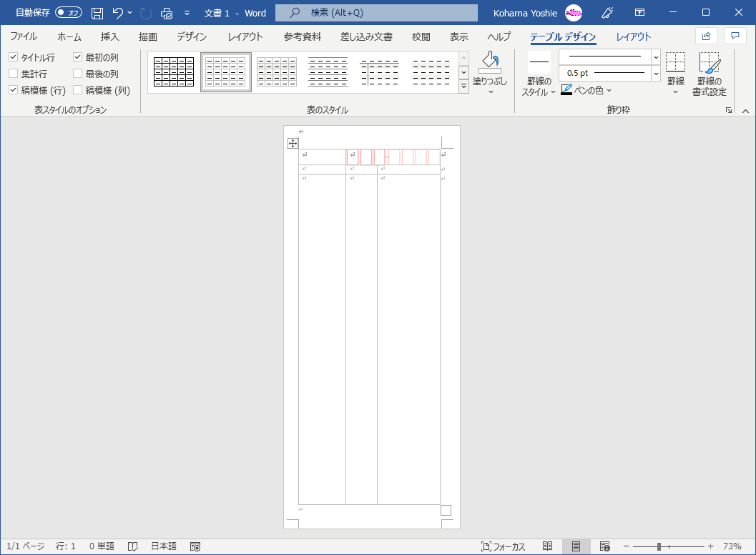Open the 0.5 pt line weight dropdown
Image resolution: width=756 pixels, height=555 pixels.
click(x=656, y=73)
